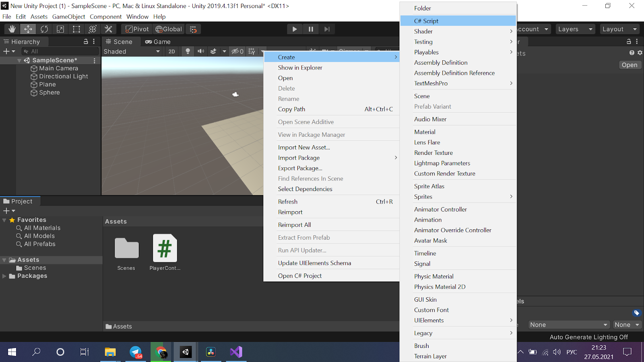644x362 pixels.
Task: Click the Open button in Inspector
Action: click(630, 65)
